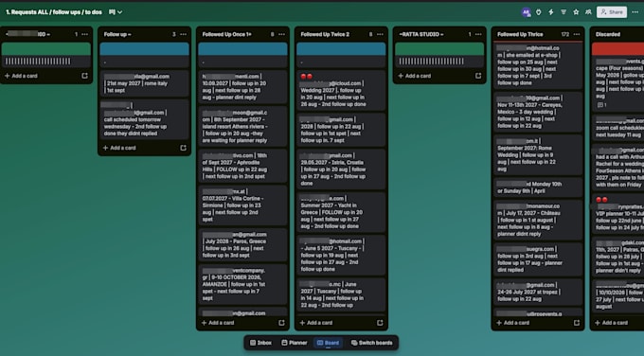The height and width of the screenshot is (356, 644).
Task: Click Switch boards button
Action: click(x=371, y=343)
